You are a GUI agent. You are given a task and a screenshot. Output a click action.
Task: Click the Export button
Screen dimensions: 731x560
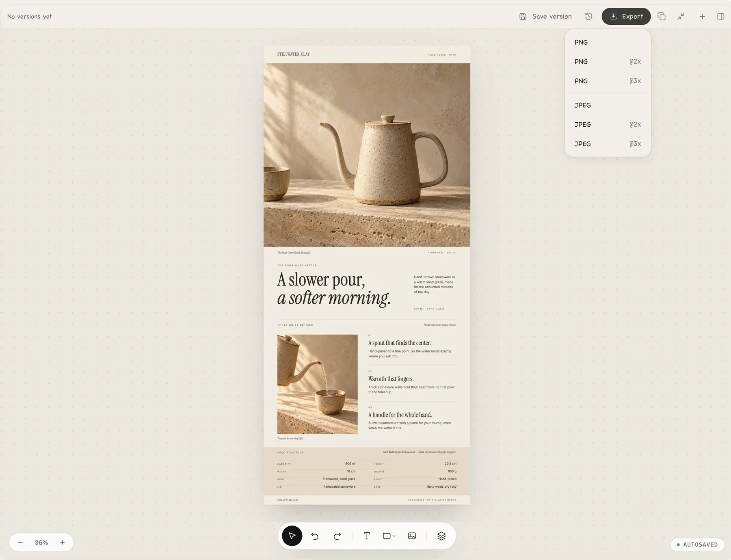coord(626,16)
